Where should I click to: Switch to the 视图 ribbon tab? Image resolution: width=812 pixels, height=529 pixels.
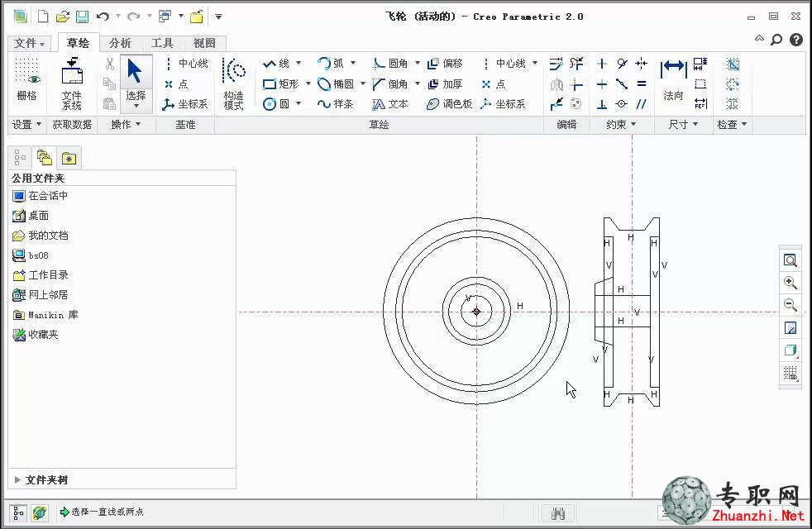(x=204, y=43)
